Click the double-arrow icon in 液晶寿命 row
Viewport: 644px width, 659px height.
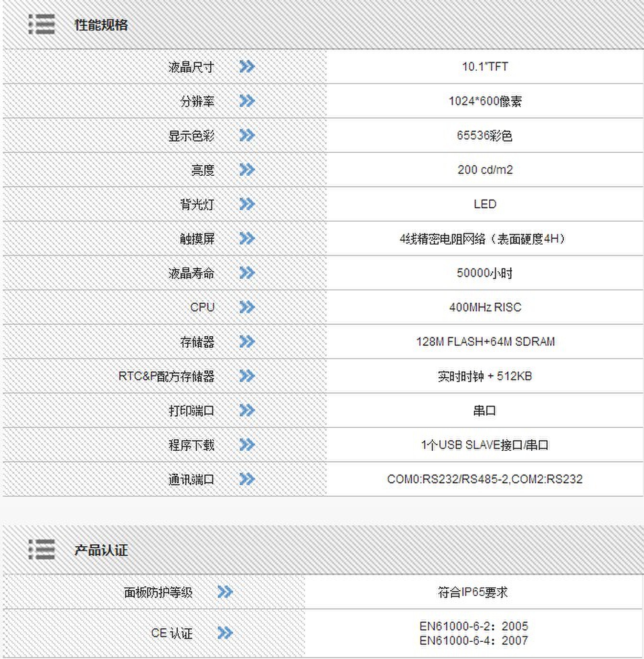pos(247,273)
